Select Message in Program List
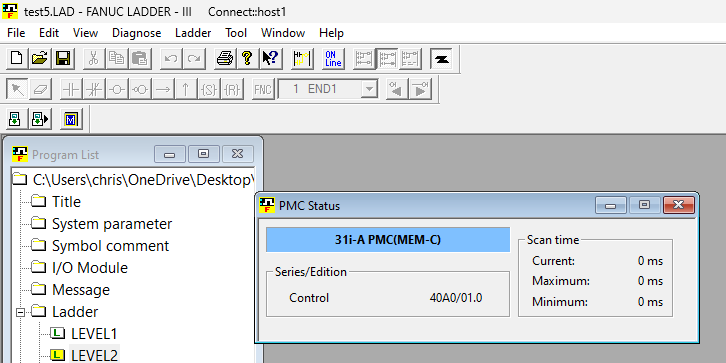 click(81, 290)
